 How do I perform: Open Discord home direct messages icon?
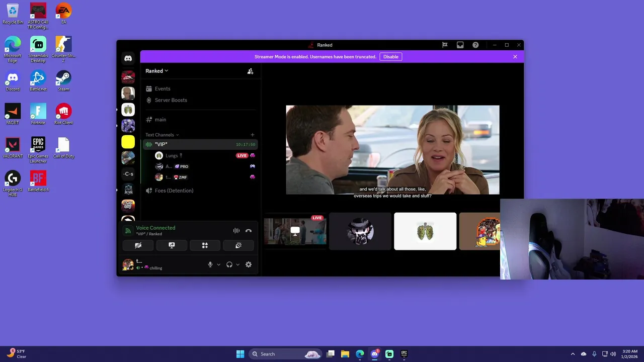tap(128, 59)
